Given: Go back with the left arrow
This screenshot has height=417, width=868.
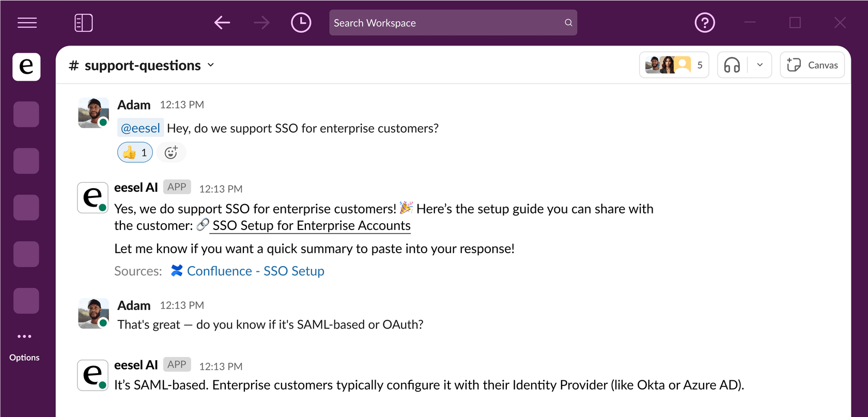Looking at the screenshot, I should 222,23.
